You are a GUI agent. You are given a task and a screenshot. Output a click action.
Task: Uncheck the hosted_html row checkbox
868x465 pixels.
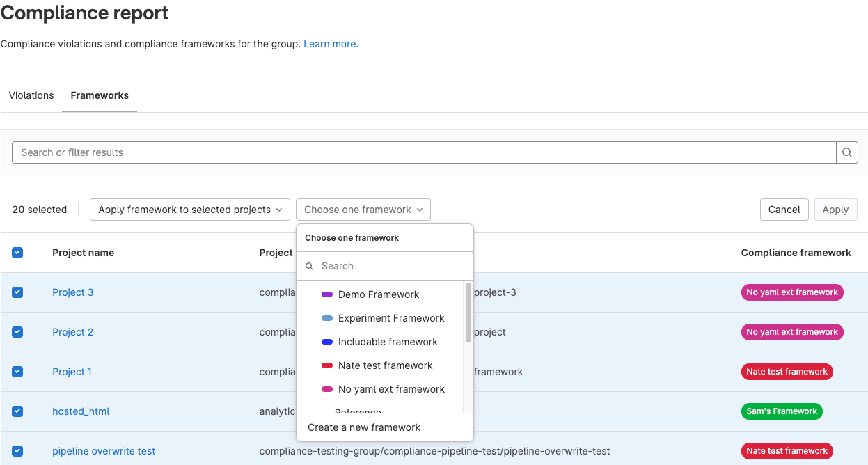[17, 411]
